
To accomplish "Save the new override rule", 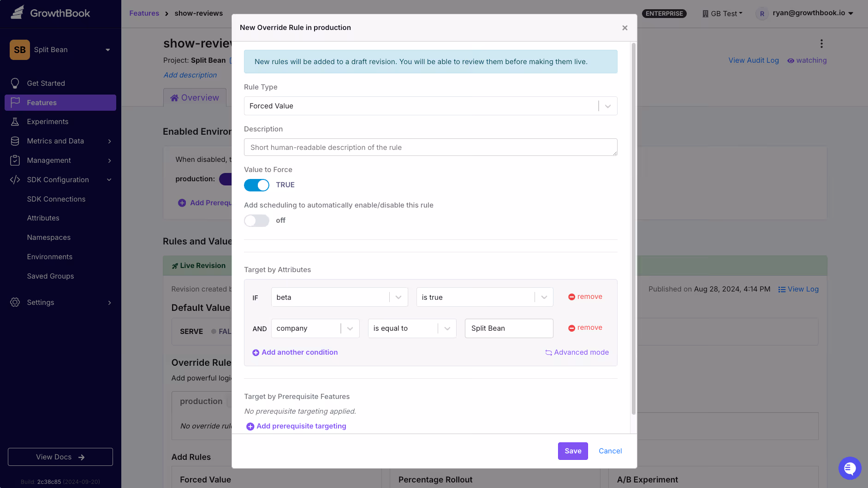I will [572, 451].
